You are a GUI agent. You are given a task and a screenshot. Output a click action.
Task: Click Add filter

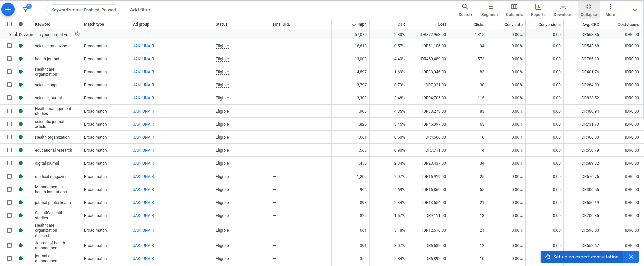click(140, 10)
